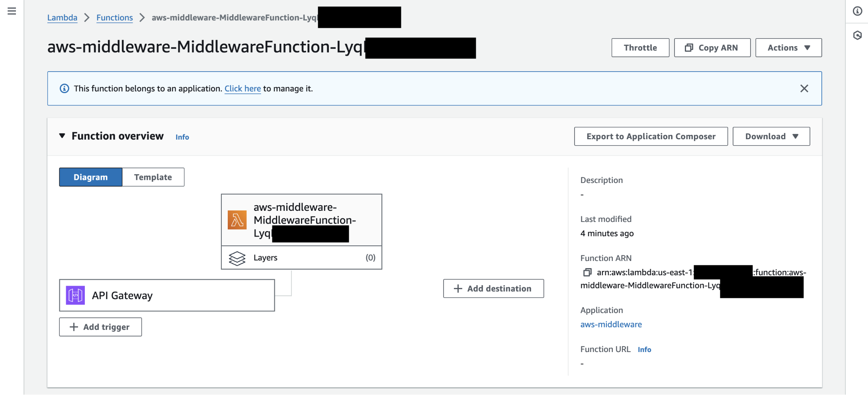Select the Lambda function node in the diagram
The image size is (868, 395).
(x=301, y=220)
